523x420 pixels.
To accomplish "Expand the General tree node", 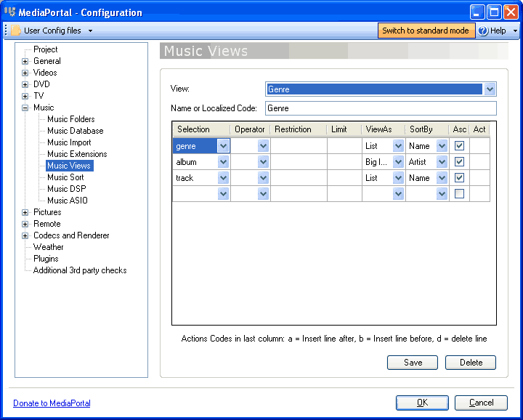I will [x=25, y=61].
